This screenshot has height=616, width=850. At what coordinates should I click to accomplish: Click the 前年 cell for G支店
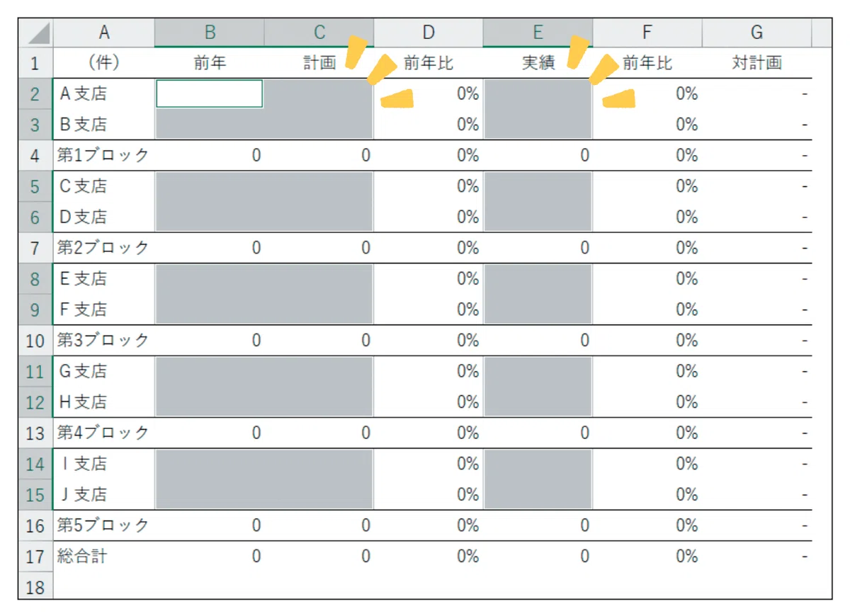(210, 371)
